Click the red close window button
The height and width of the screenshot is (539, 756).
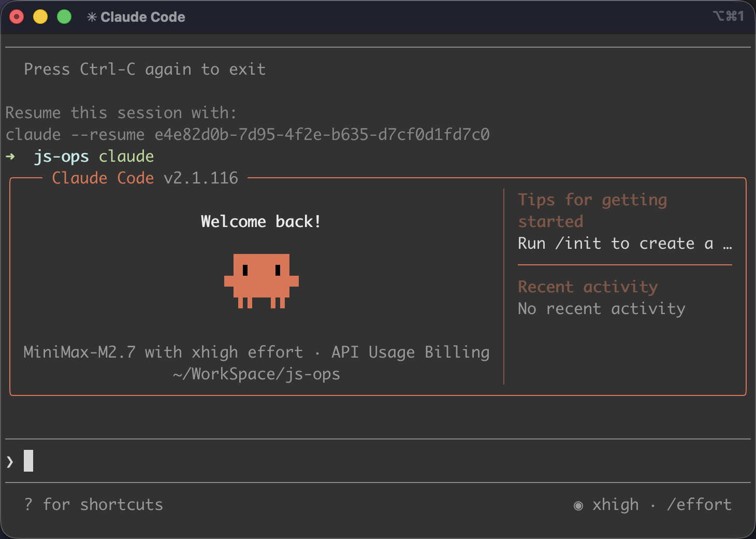click(17, 17)
